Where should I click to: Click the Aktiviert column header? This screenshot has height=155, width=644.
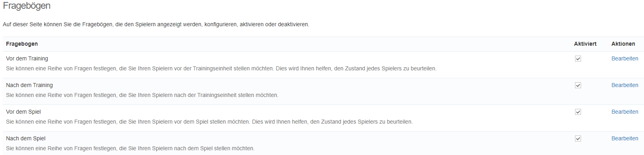point(585,44)
